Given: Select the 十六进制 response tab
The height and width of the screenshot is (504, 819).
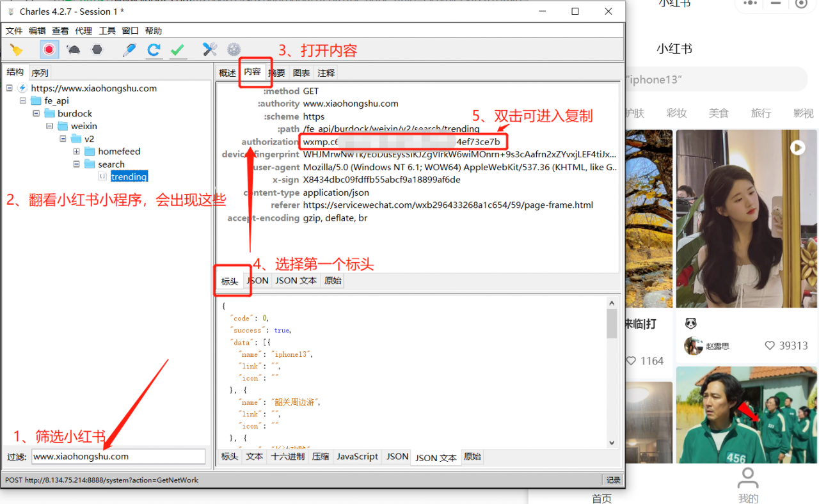Looking at the screenshot, I should pyautogui.click(x=287, y=457).
